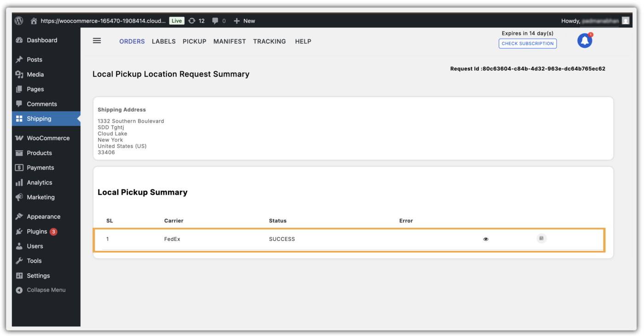
Task: Click the Media icon in sidebar
Action: (x=19, y=74)
